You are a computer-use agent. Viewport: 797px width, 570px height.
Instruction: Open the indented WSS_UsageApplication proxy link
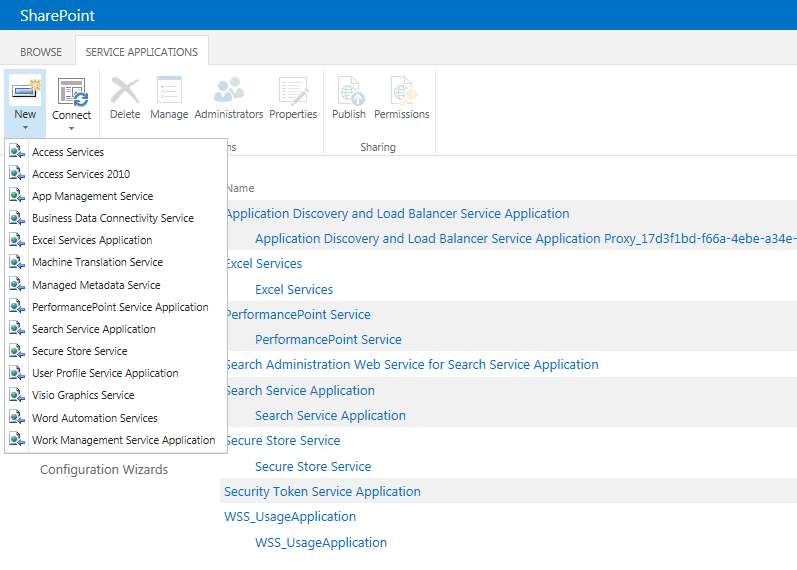coord(321,543)
